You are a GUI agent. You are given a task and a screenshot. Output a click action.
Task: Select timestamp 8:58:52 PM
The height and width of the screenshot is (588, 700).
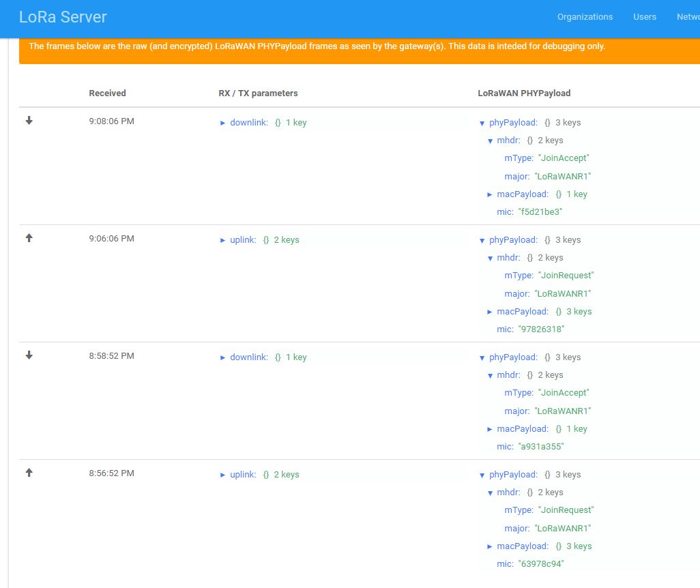coord(112,356)
